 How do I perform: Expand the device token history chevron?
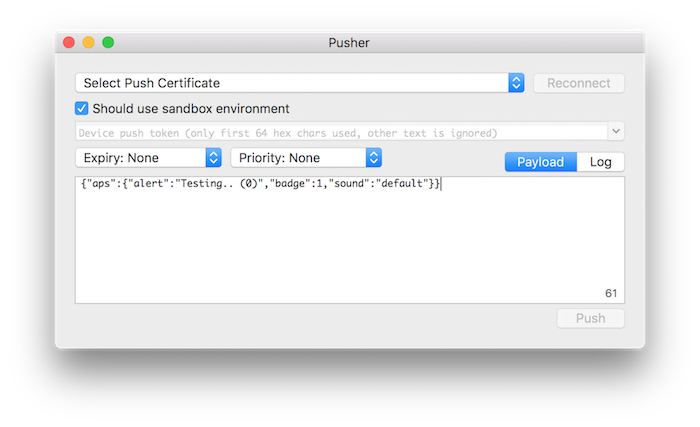coord(615,132)
